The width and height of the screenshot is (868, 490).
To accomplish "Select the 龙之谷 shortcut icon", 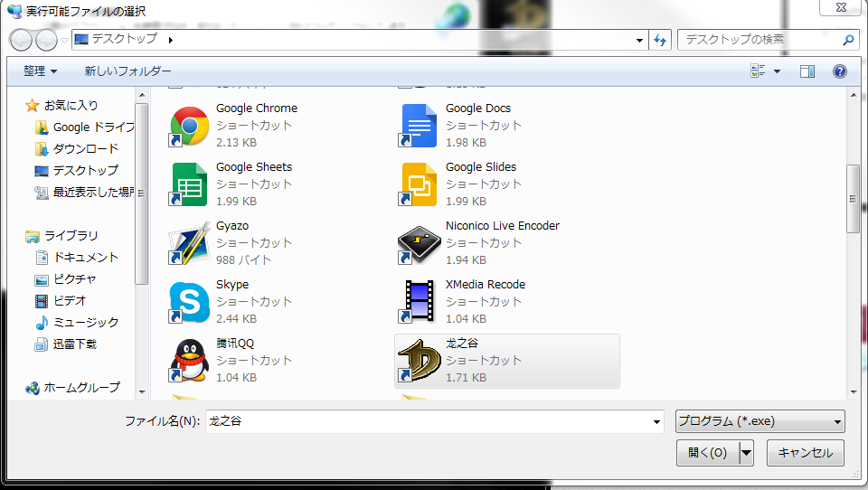I will coord(419,361).
